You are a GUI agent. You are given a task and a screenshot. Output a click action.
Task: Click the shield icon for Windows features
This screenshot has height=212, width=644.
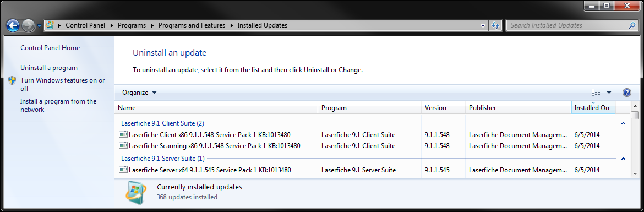tap(12, 80)
